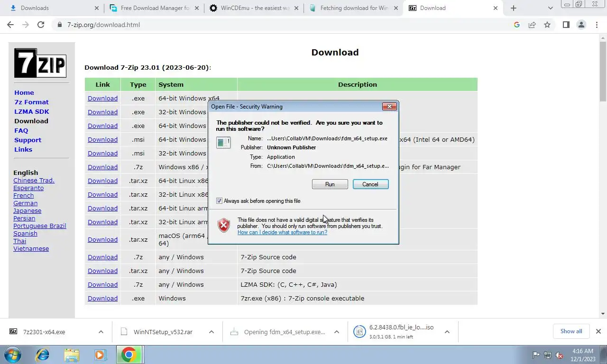Open the Windows Start menu
Screen dimensions: 607x364
click(13, 355)
